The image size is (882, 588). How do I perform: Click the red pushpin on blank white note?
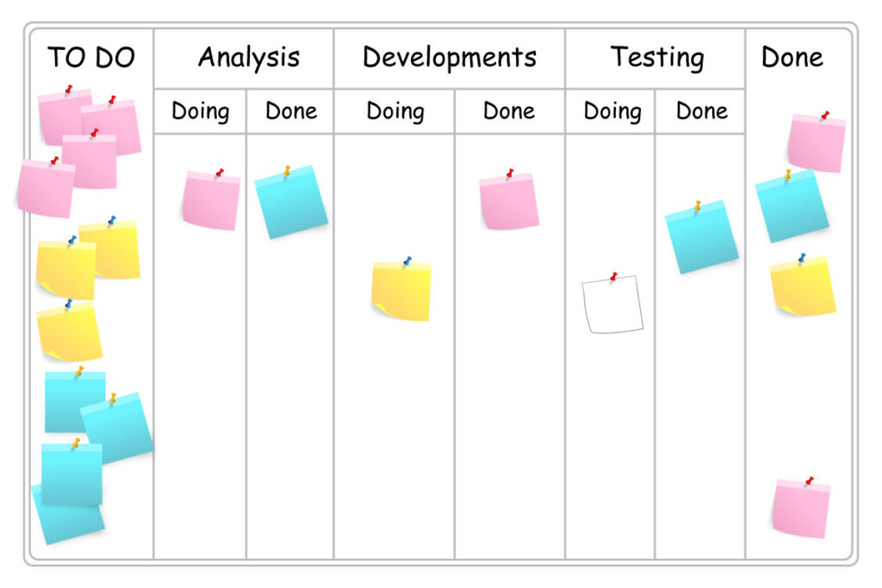tap(613, 276)
